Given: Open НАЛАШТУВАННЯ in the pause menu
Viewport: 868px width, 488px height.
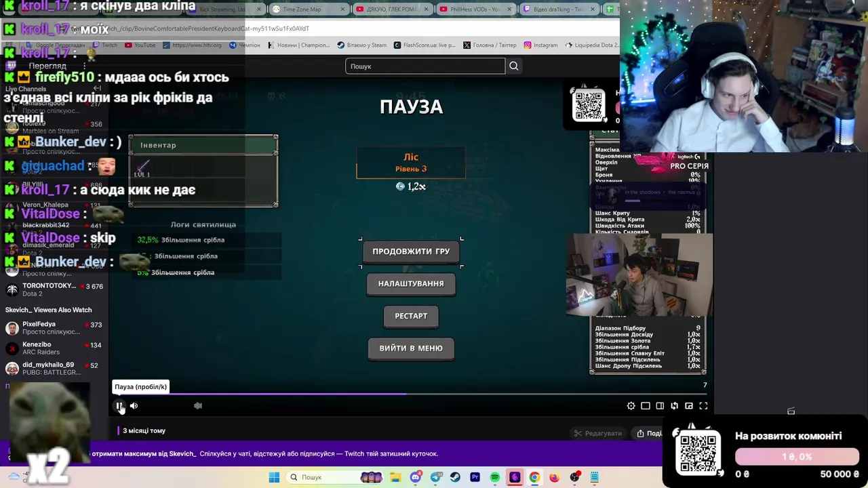Looking at the screenshot, I should point(411,284).
